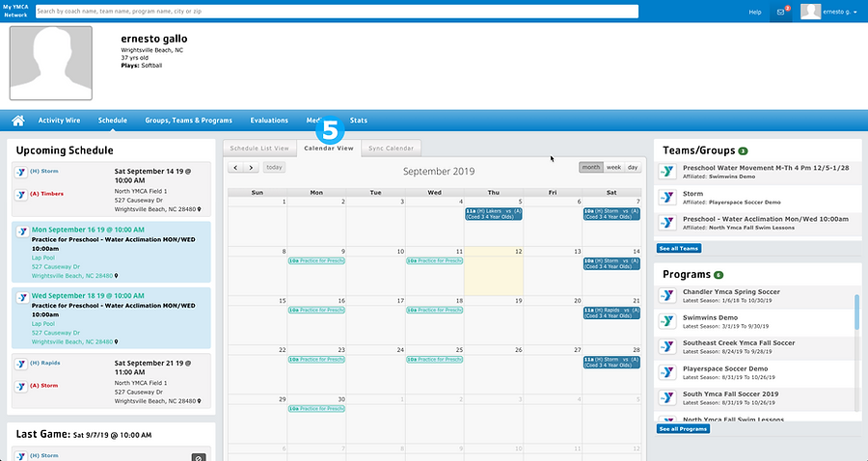Open September 9 practice event

click(x=316, y=260)
